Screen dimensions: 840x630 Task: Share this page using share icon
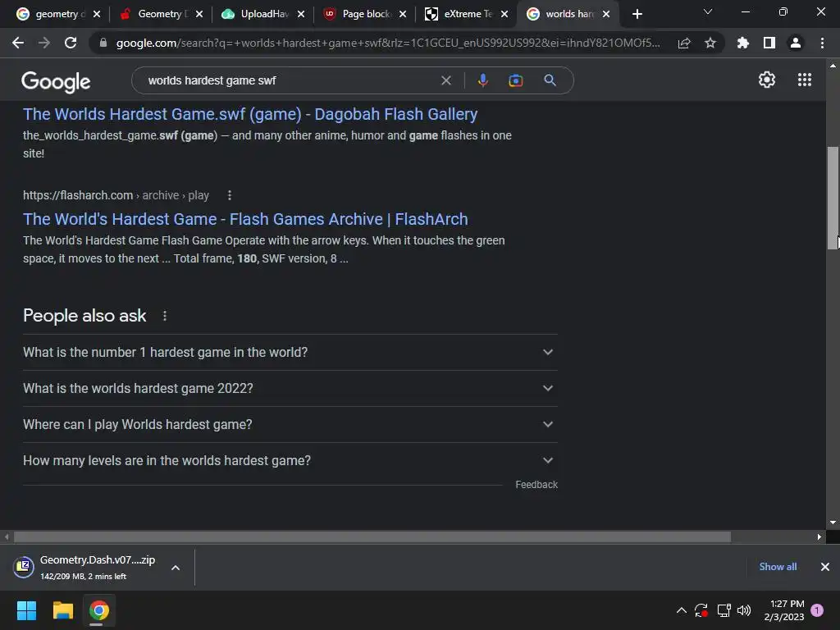[x=684, y=43]
